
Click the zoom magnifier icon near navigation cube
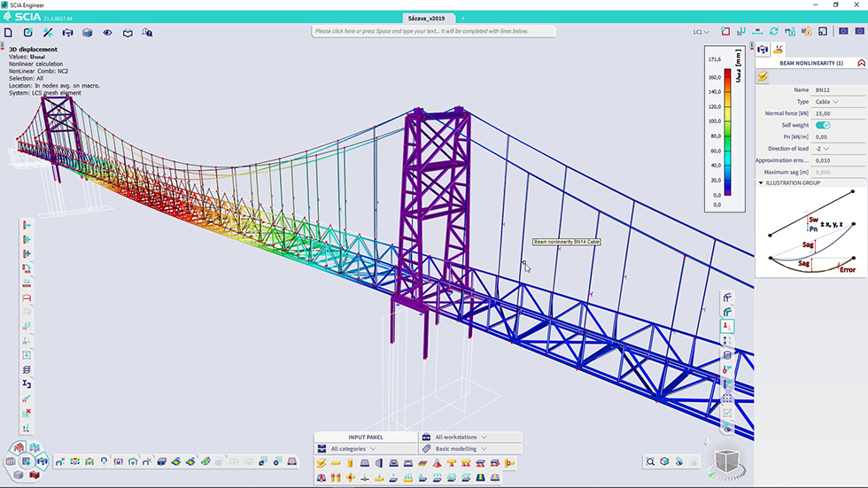tap(651, 461)
